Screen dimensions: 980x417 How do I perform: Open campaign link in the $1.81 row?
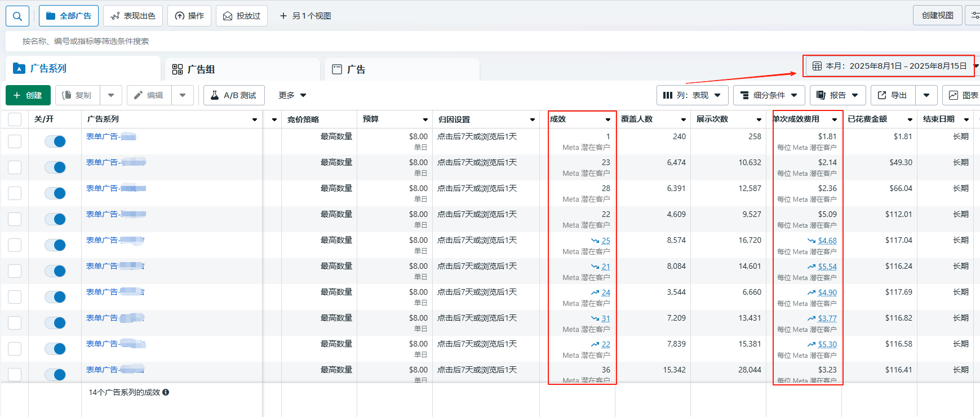click(111, 136)
